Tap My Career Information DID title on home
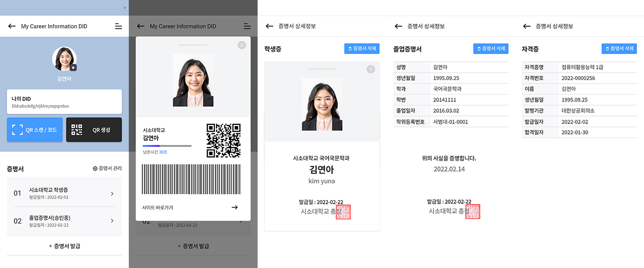Image resolution: width=644 pixels, height=268 pixels. (54, 26)
